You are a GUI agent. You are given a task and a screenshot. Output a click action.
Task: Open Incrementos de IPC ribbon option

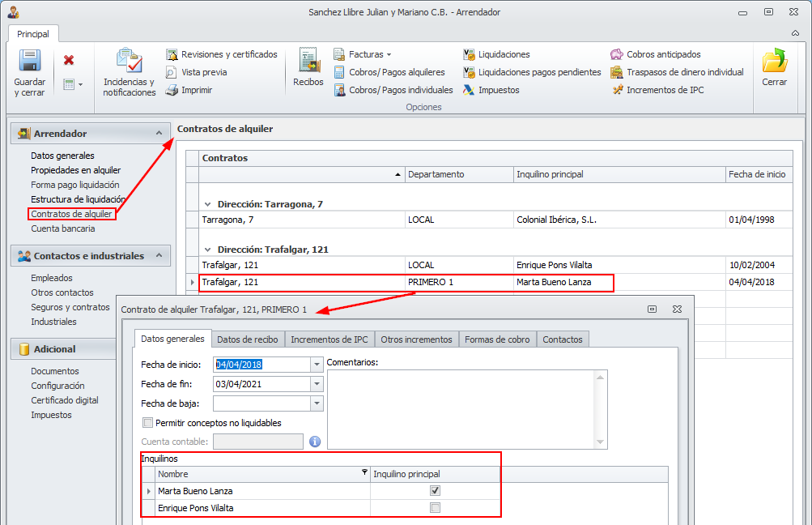[657, 90]
